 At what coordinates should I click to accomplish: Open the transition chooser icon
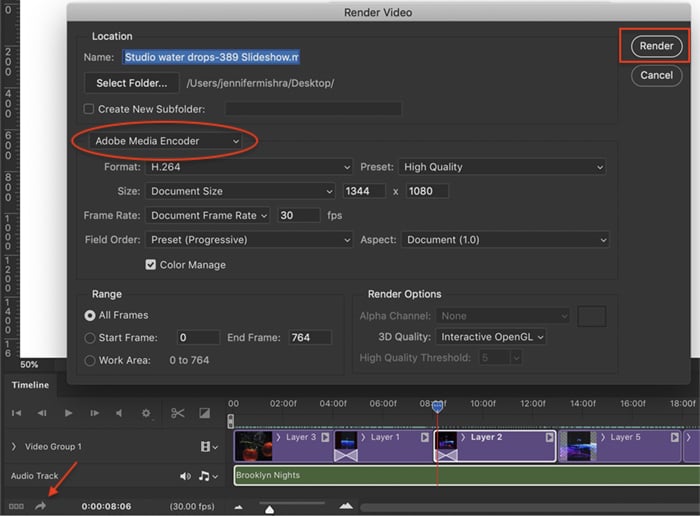[x=204, y=413]
